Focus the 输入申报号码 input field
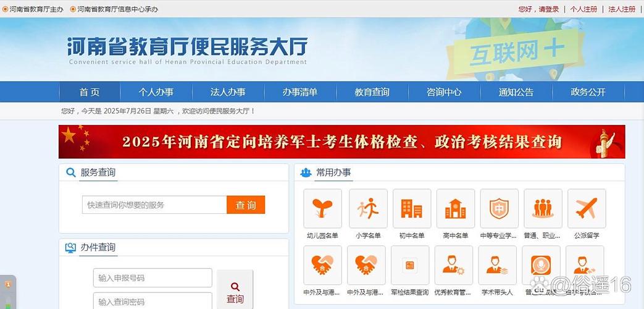 pyautogui.click(x=153, y=278)
